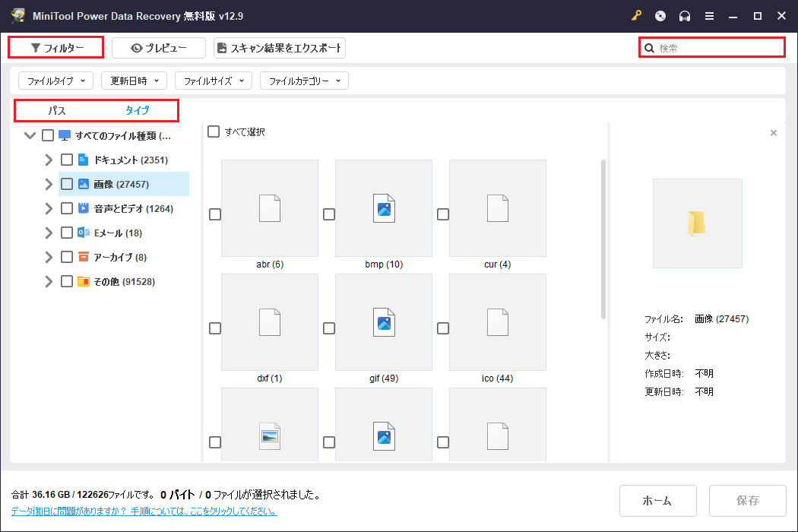Tick the 画像 (27457) checkbox

[67, 184]
